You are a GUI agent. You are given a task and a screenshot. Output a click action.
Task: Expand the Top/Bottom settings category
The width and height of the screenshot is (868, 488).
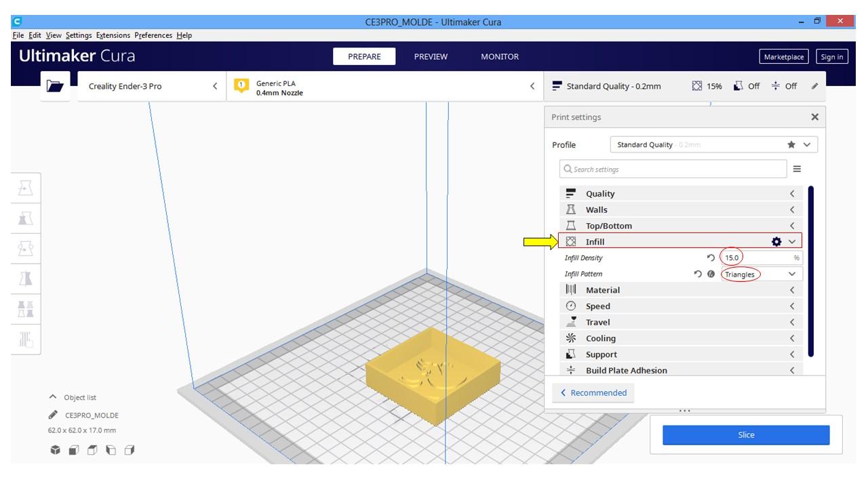point(681,226)
